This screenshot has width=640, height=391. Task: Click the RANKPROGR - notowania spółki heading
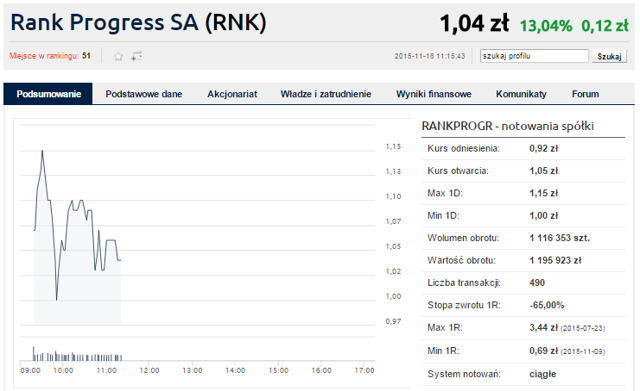507,126
